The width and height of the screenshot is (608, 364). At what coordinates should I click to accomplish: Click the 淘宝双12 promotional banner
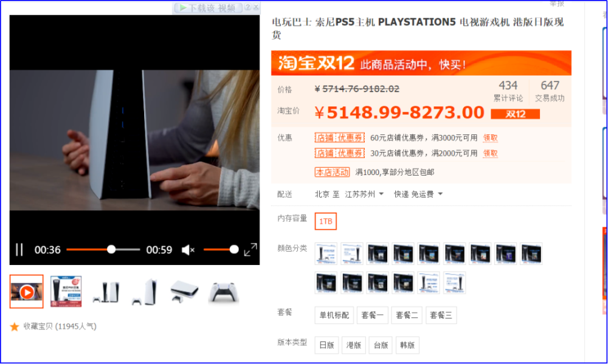tap(421, 63)
